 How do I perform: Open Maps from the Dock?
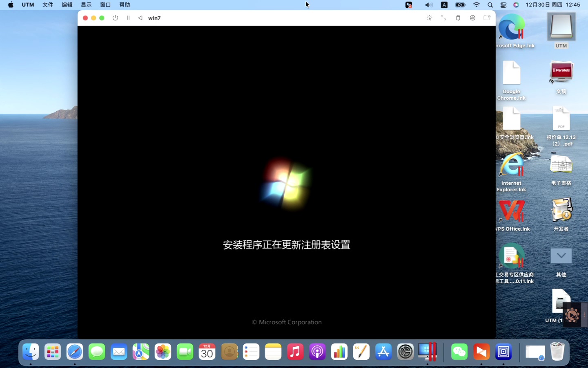click(x=141, y=352)
